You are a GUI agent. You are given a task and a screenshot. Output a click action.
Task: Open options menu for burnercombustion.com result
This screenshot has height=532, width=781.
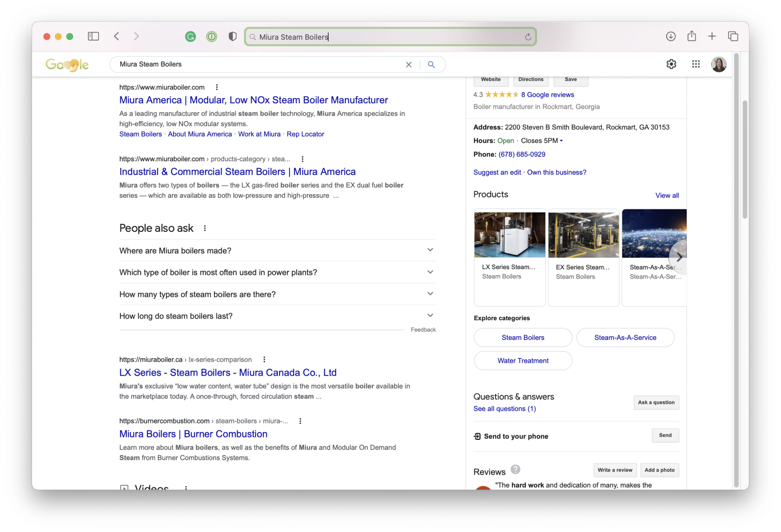click(300, 421)
